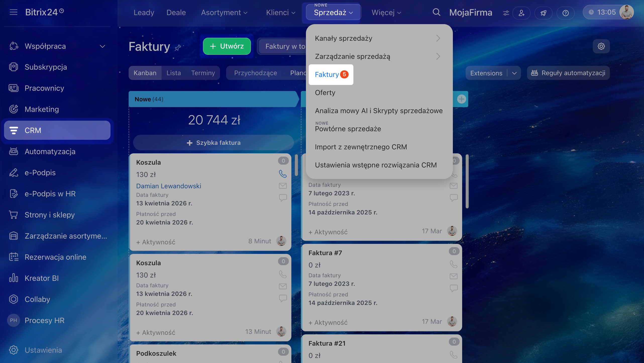Viewport: 644px width, 363px height.
Task: Click the search magnifier icon
Action: tap(436, 12)
